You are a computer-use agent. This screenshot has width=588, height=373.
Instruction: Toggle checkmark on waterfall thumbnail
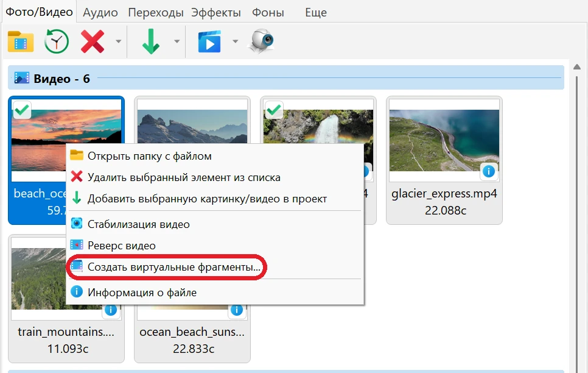coord(274,110)
